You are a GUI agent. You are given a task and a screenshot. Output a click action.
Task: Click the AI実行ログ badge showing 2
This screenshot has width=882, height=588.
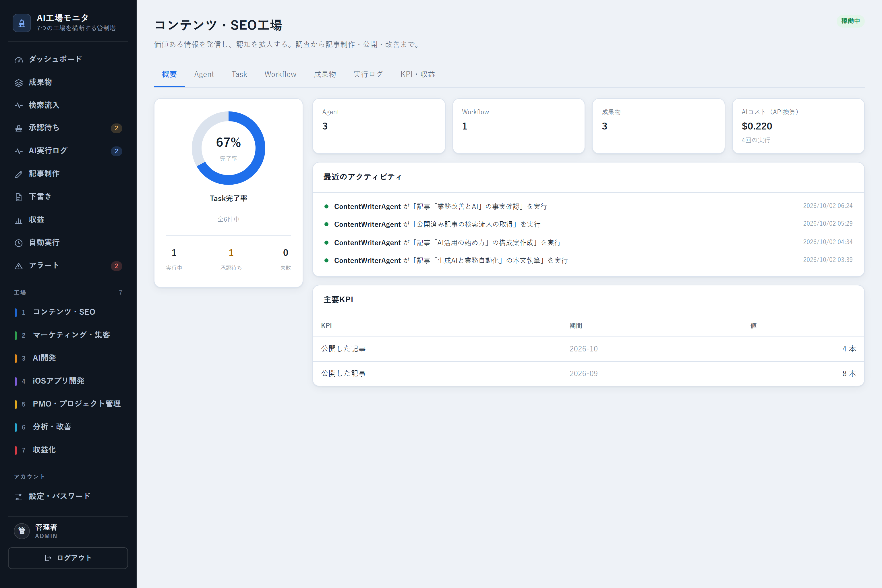(x=116, y=151)
